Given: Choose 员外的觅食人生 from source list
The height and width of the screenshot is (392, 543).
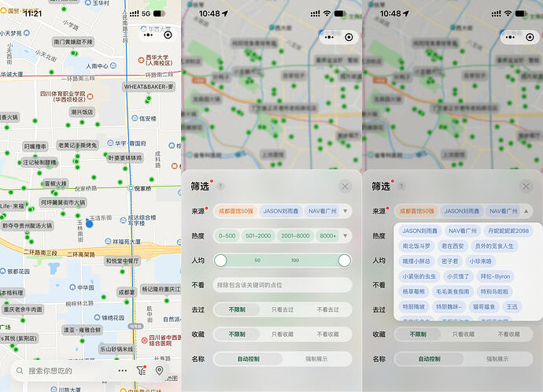Looking at the screenshot, I should (494, 246).
